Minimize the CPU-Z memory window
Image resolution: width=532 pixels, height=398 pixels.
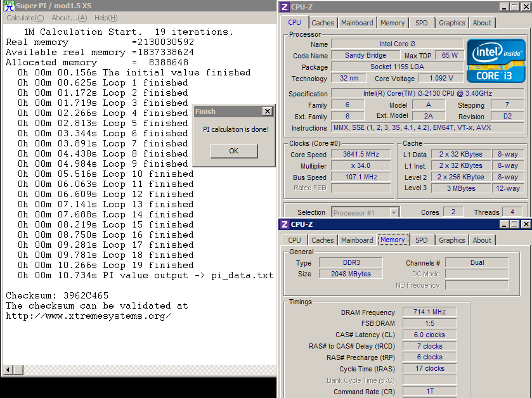tap(505, 224)
